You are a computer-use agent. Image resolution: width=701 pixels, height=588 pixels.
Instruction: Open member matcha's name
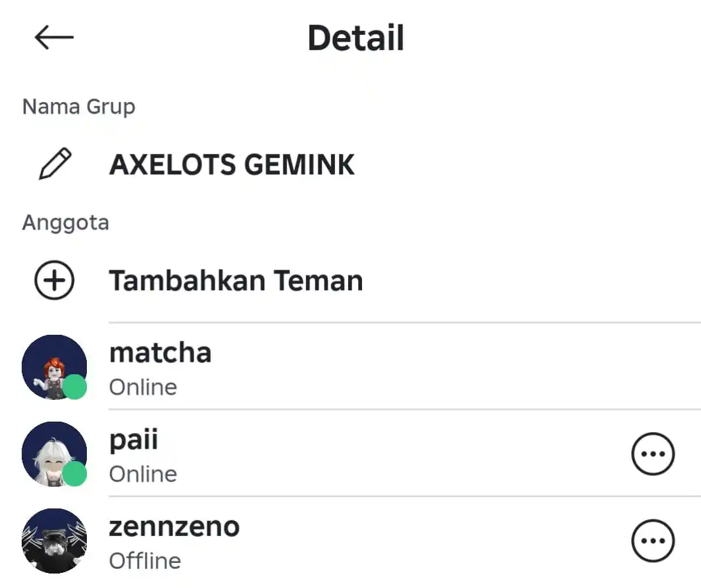(161, 353)
